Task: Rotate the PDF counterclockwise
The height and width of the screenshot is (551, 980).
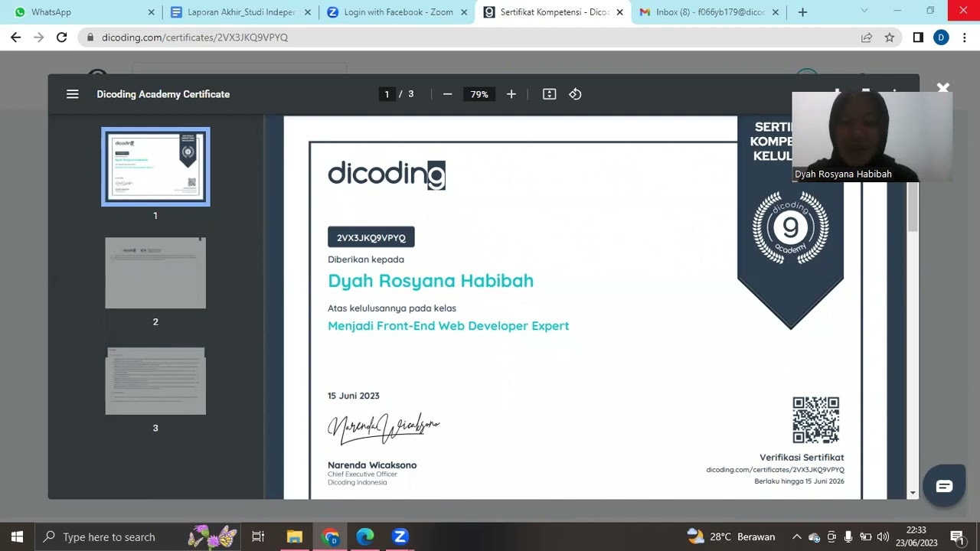Action: click(575, 94)
